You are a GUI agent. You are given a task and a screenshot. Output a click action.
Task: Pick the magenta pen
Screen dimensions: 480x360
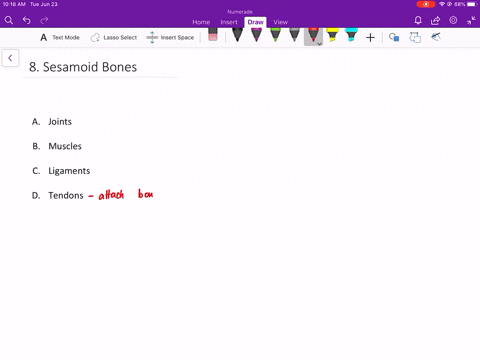point(256,35)
